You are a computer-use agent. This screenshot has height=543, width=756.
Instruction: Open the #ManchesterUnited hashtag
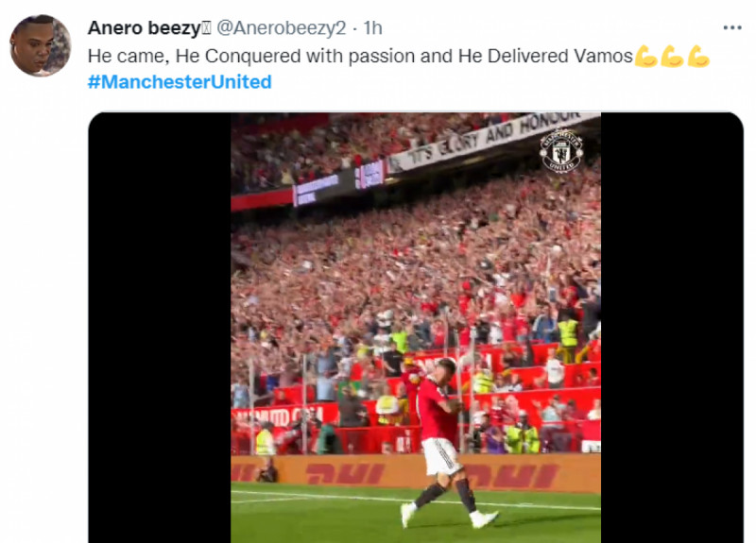coord(180,82)
